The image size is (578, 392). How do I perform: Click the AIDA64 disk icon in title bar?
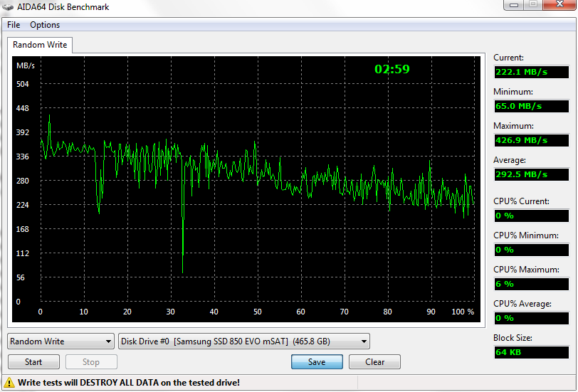(x=8, y=6)
